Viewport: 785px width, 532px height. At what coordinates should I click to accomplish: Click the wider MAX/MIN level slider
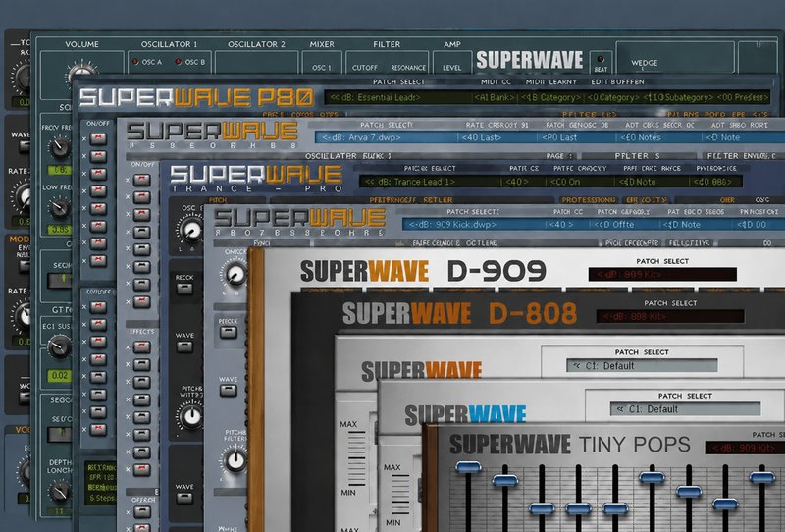(x=356, y=458)
